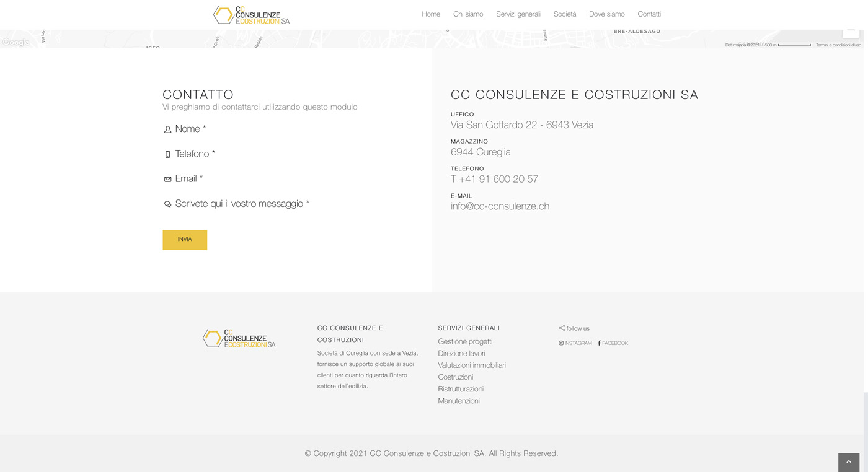The width and height of the screenshot is (868, 472).
Task: Click the Facebook icon in footer
Action: [599, 343]
